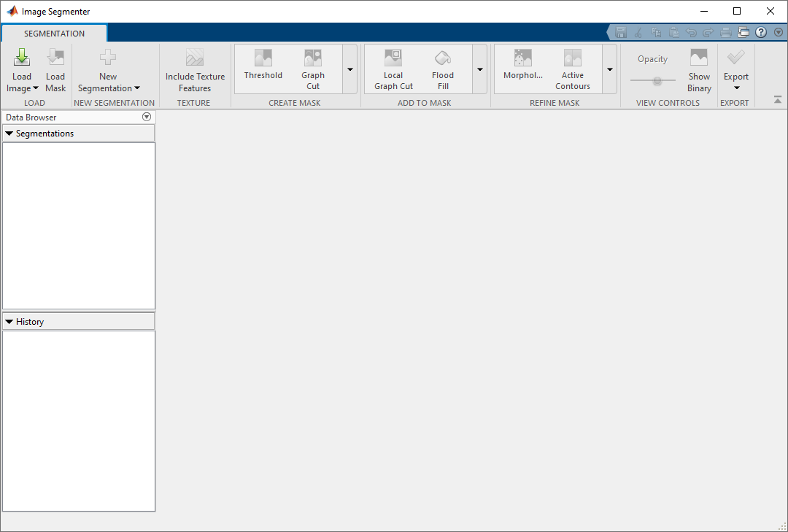Viewport: 788px width, 532px height.
Task: Click the Paste clipboard icon
Action: click(673, 33)
